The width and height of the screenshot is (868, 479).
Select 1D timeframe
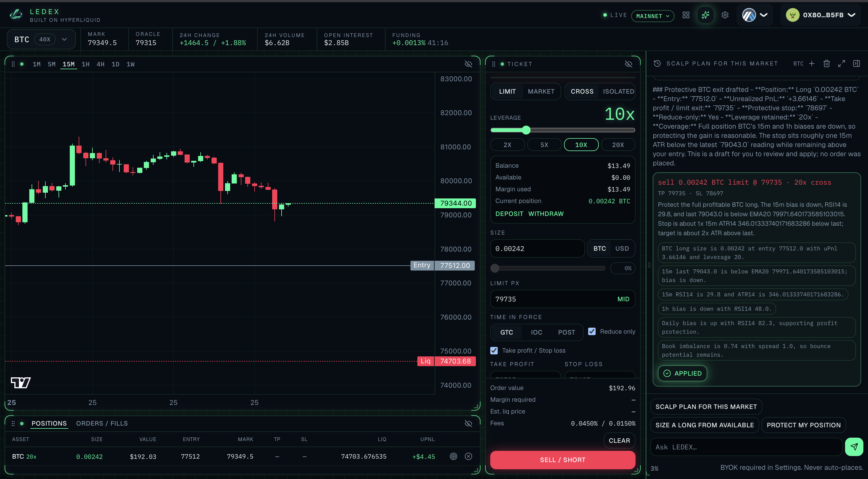[116, 64]
